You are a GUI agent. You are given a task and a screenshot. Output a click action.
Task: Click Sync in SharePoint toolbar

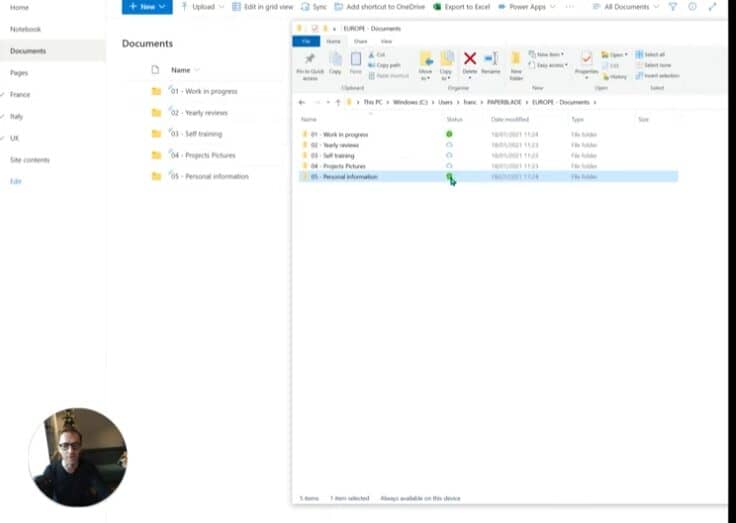pyautogui.click(x=314, y=7)
